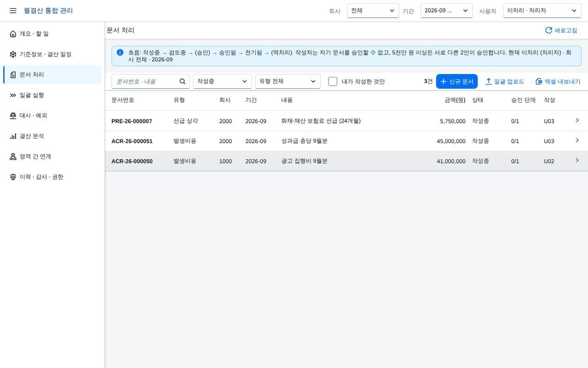Click the 일괄 업로드 button
This screenshot has width=588, height=368.
click(504, 81)
